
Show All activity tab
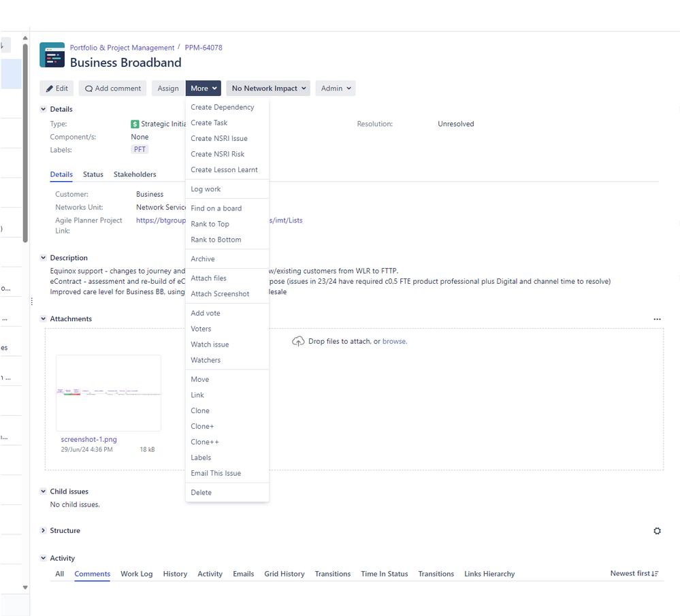click(60, 574)
